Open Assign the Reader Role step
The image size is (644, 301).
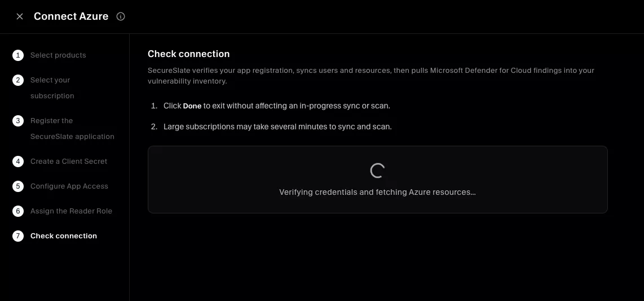71,211
